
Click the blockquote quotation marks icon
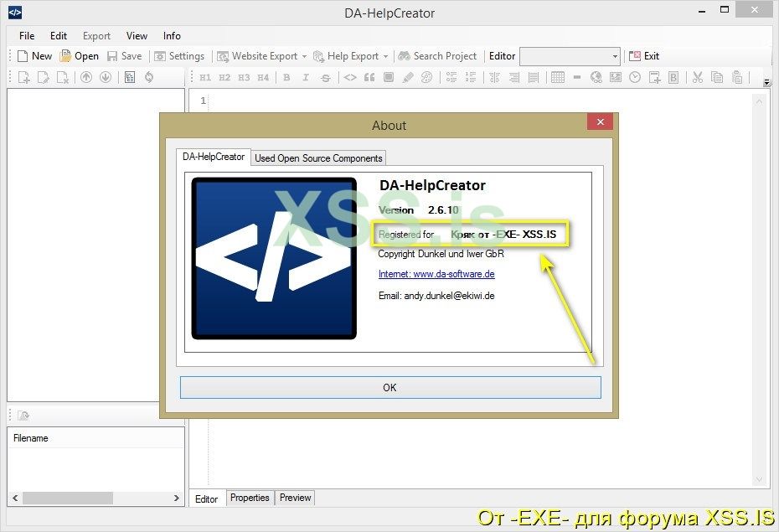369,77
